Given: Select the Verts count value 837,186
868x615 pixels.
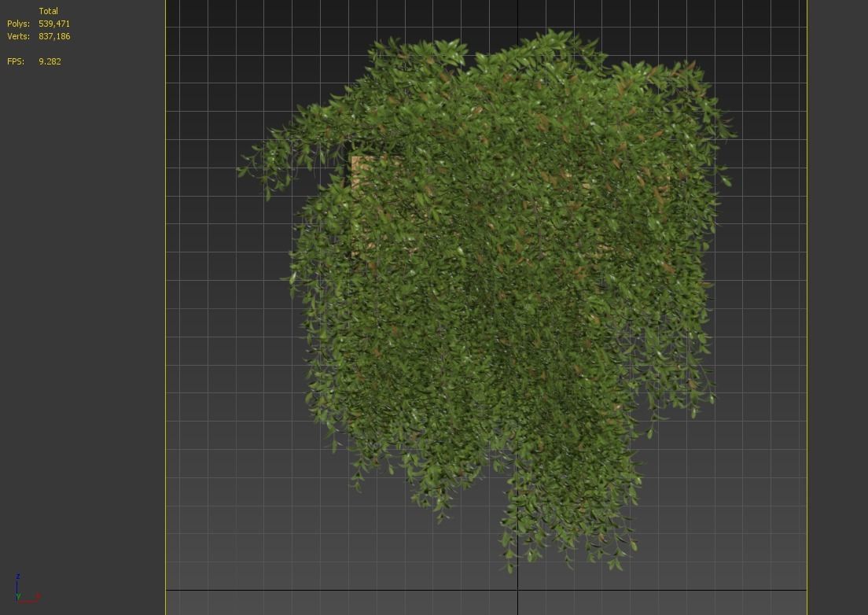Looking at the screenshot, I should 54,36.
